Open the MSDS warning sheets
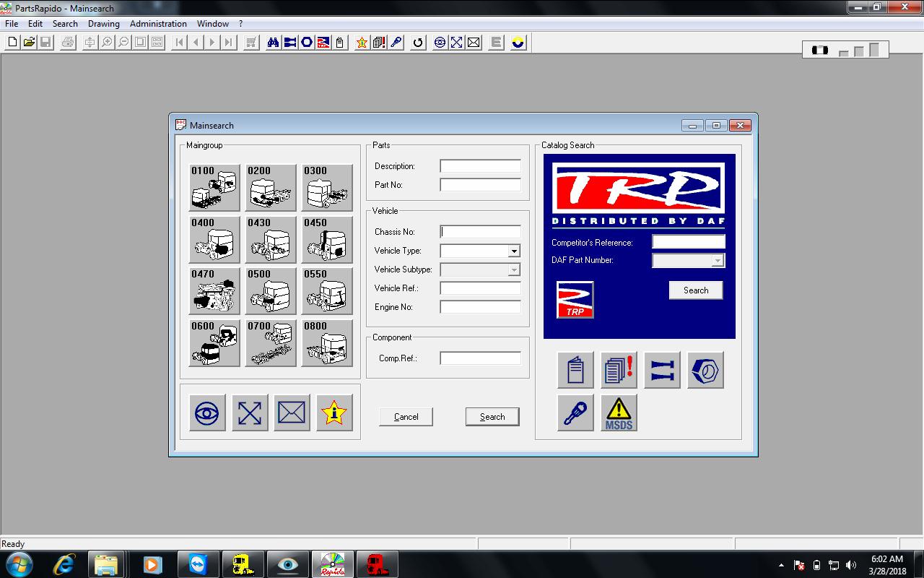 click(619, 413)
